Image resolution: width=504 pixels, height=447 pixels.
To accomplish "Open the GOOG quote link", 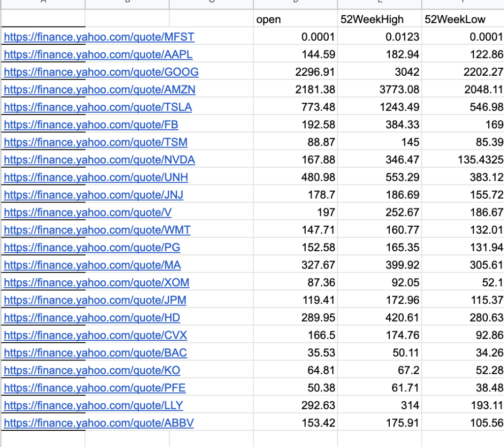I will point(101,72).
